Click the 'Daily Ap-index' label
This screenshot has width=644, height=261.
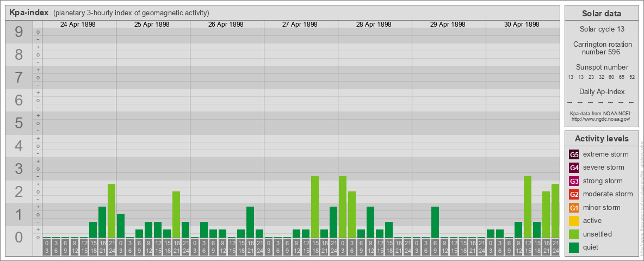click(602, 91)
